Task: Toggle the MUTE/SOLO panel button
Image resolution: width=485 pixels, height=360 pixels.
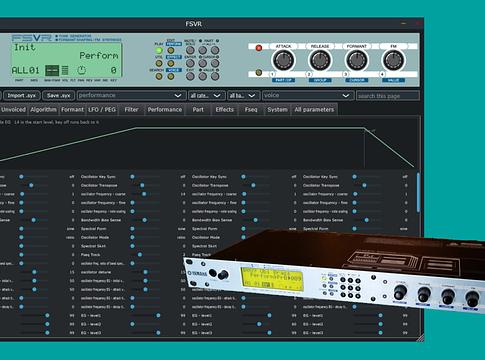Action: (190, 50)
